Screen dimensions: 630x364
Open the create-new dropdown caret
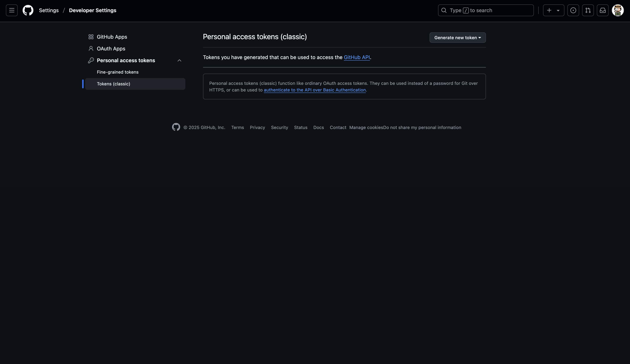558,10
